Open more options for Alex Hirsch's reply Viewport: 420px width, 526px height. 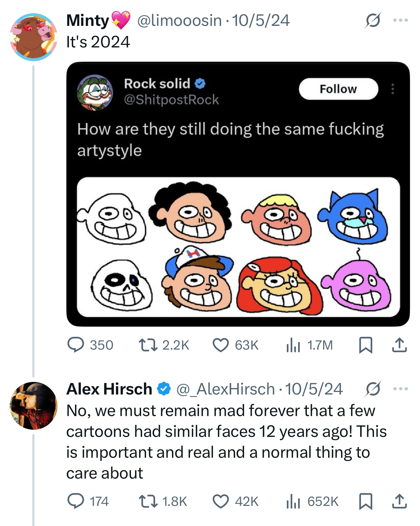[x=400, y=389]
